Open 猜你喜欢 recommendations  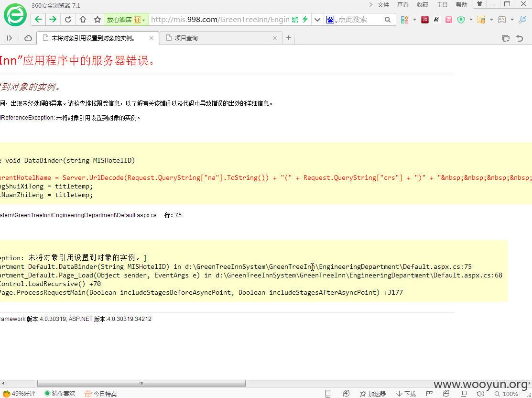click(x=60, y=394)
